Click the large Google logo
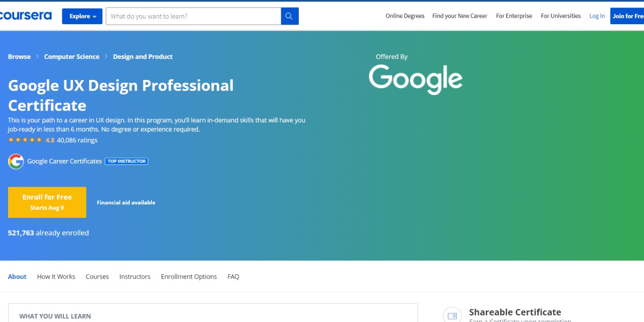This screenshot has height=322, width=644. pos(415,79)
